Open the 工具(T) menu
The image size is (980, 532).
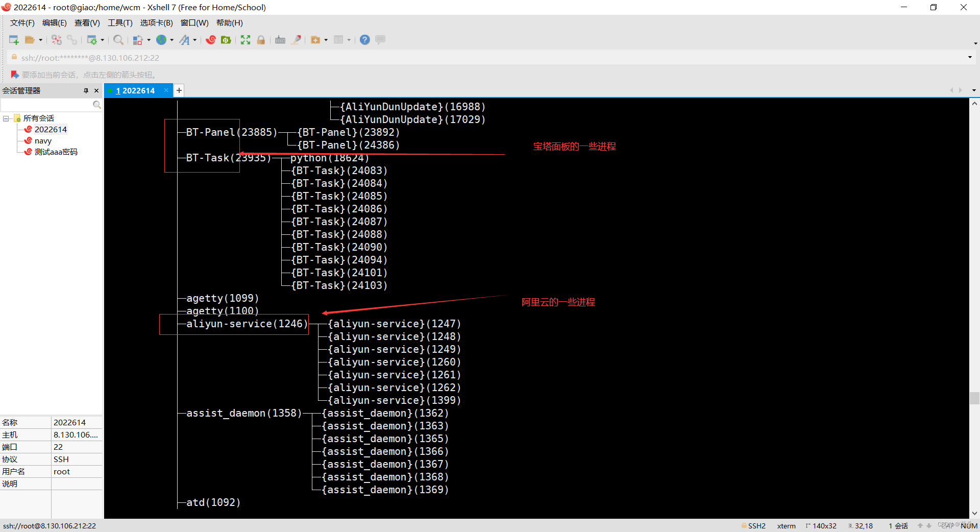(120, 23)
